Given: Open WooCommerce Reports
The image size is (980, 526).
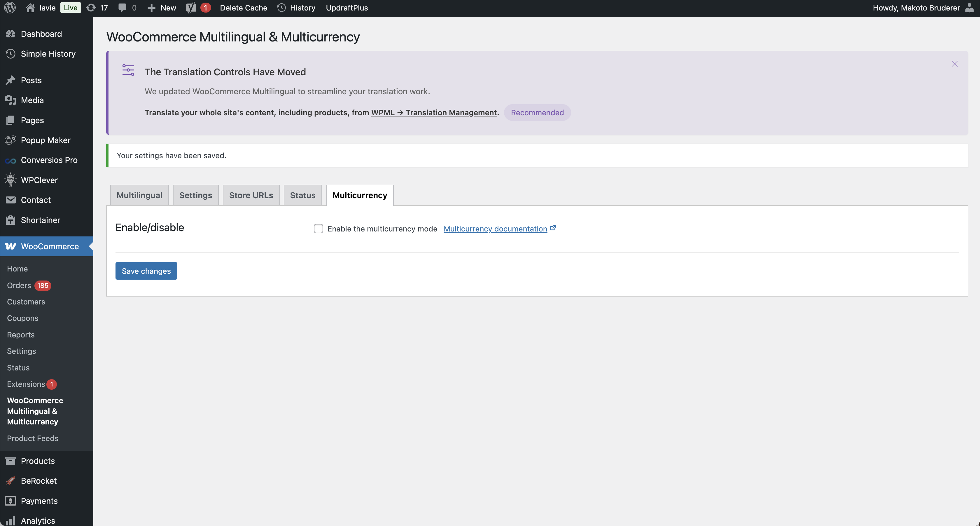Looking at the screenshot, I should click(21, 335).
